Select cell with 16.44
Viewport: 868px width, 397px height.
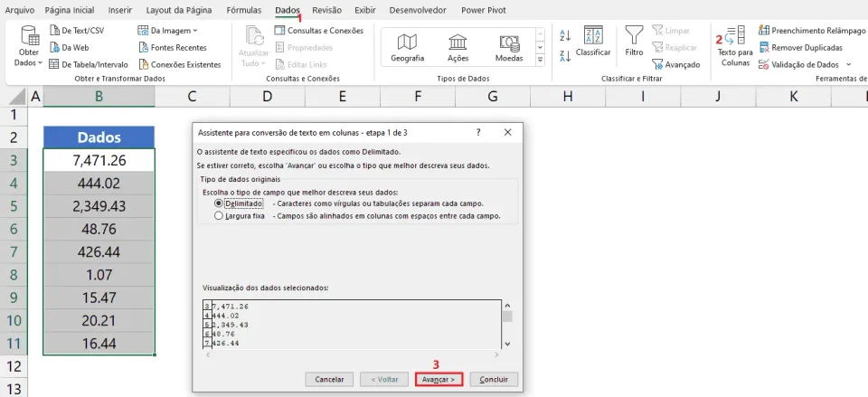(99, 344)
